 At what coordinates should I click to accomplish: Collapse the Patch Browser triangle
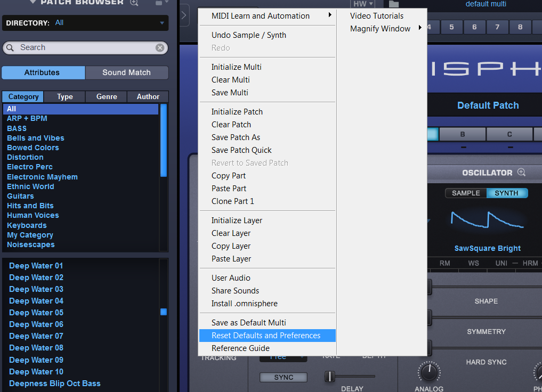click(33, 2)
